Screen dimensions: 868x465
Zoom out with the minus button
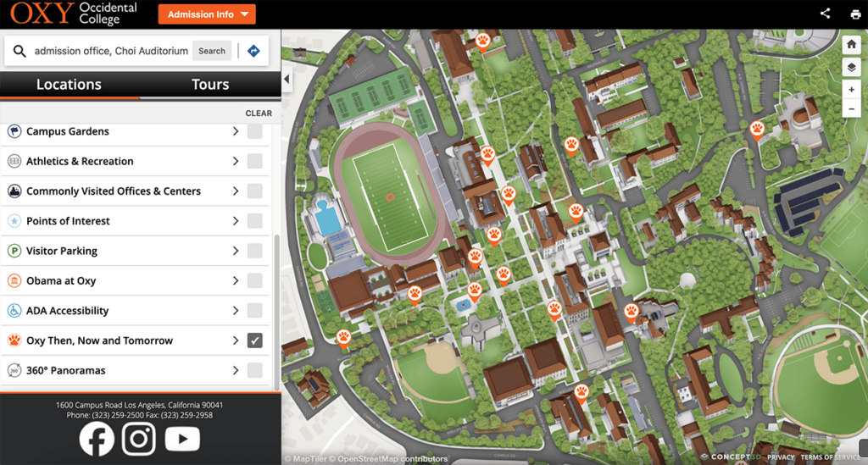[852, 109]
